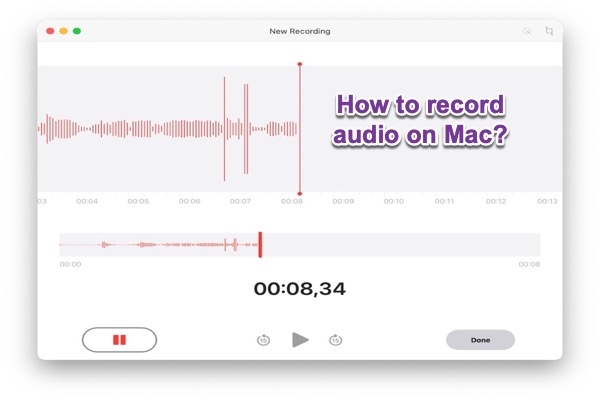The height and width of the screenshot is (400, 600).
Task: Minimize the window with yellow button
Action: tap(64, 31)
